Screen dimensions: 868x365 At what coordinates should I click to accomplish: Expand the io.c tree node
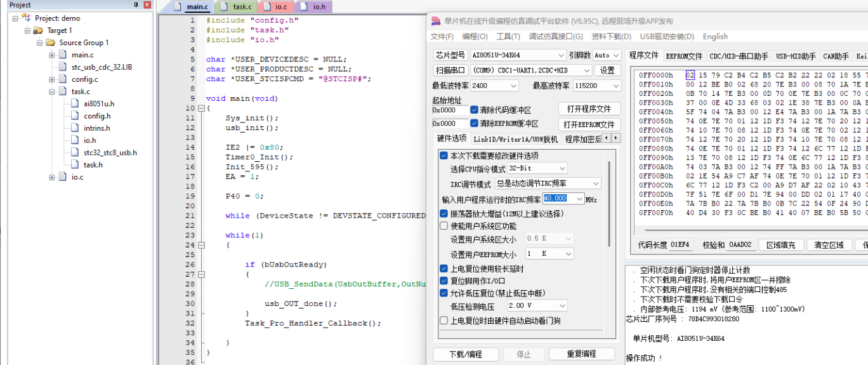click(52, 177)
